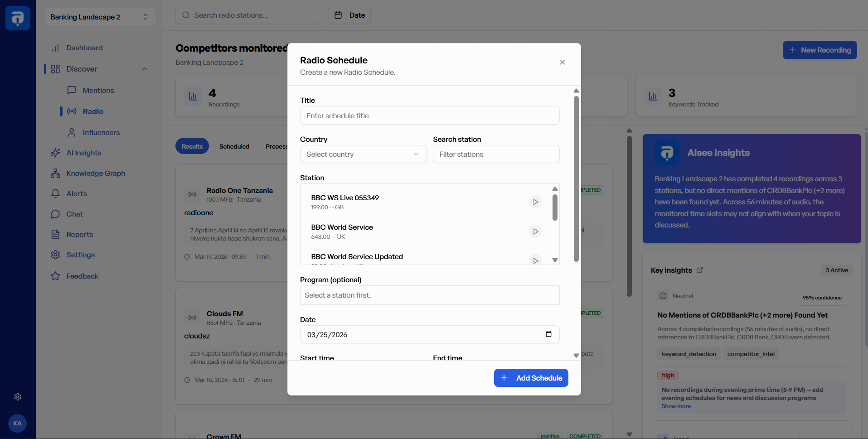This screenshot has height=439, width=868.
Task: Click the Alsee logo in top-left corner
Action: (x=18, y=18)
